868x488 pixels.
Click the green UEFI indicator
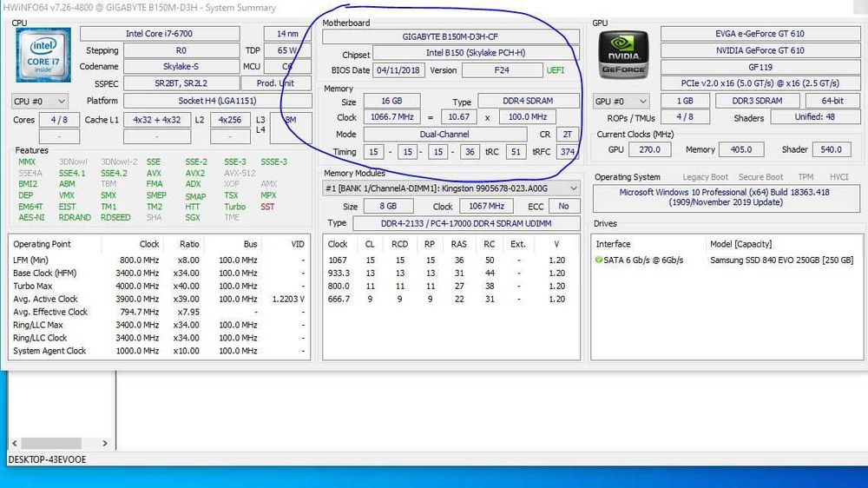556,70
